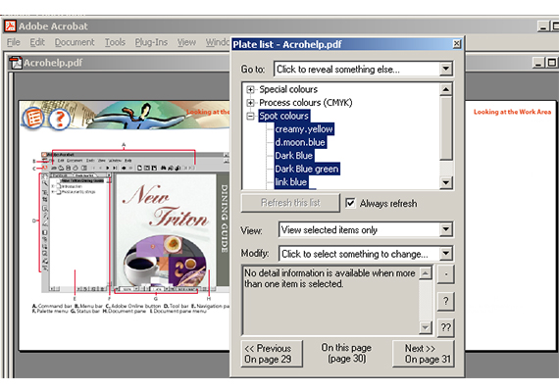Click the 'Looking at the Work Area' heading on the right page
The height and width of the screenshot is (392, 559).
point(512,112)
